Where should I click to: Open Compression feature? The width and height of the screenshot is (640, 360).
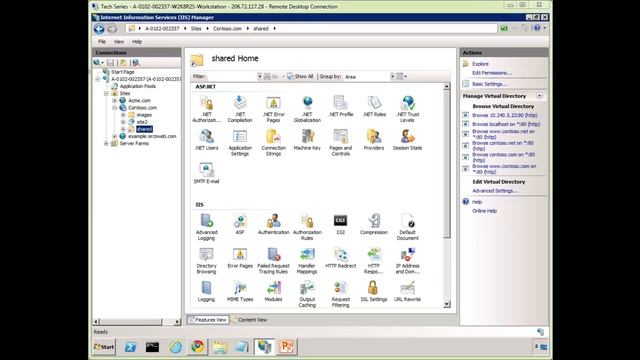tap(374, 224)
